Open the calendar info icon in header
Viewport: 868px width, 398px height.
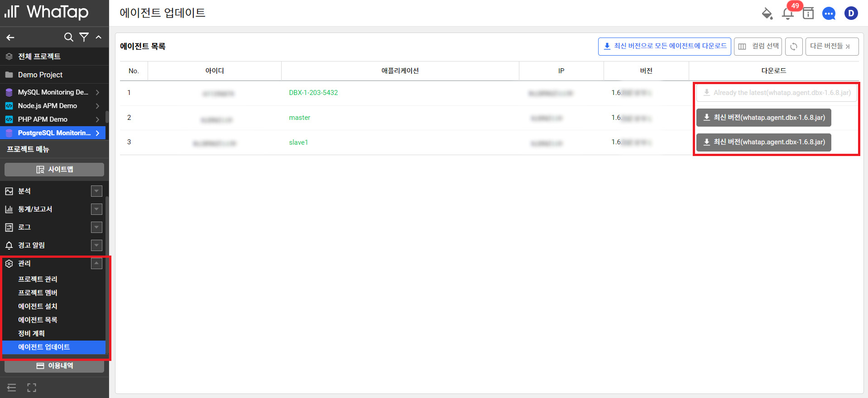click(x=808, y=14)
